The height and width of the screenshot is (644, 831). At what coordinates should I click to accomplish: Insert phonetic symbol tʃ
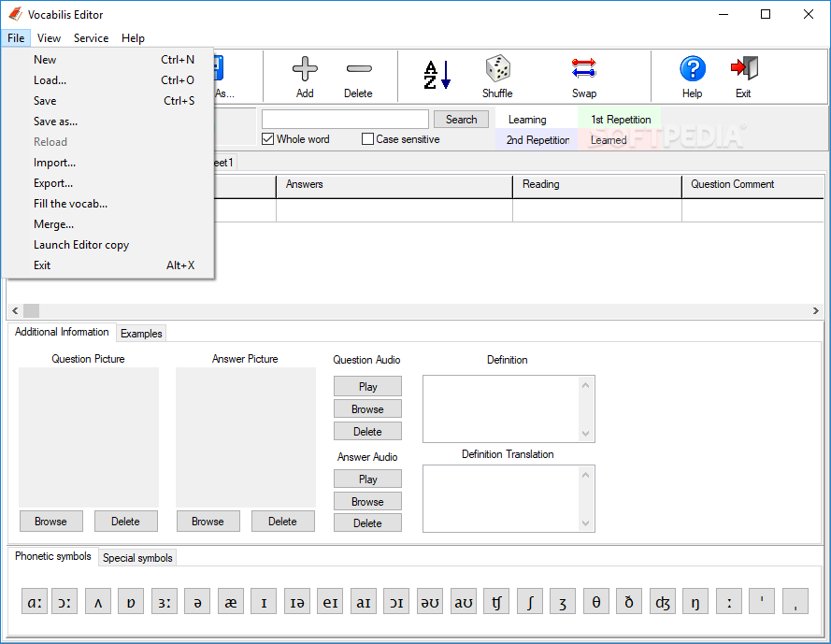496,602
